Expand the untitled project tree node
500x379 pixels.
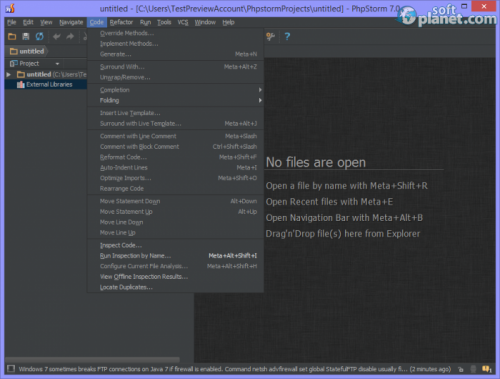[9, 74]
